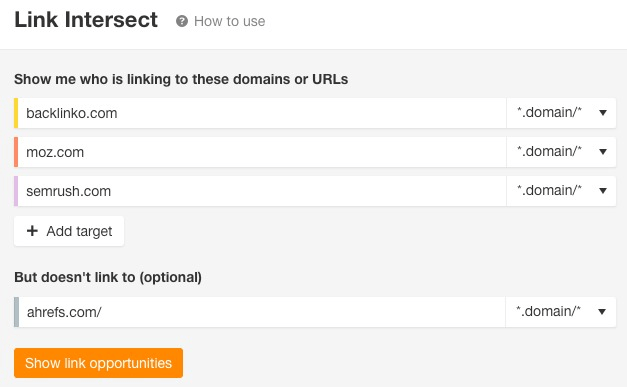Click orange color marker beside moz.com

click(x=16, y=152)
